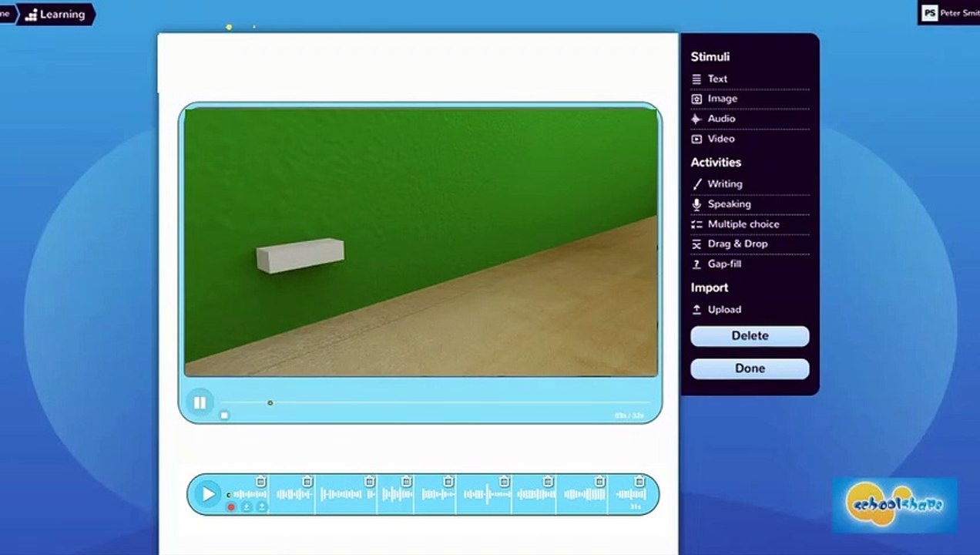Click the audio upload arrow icon
The height and width of the screenshot is (555, 980).
[x=262, y=506]
